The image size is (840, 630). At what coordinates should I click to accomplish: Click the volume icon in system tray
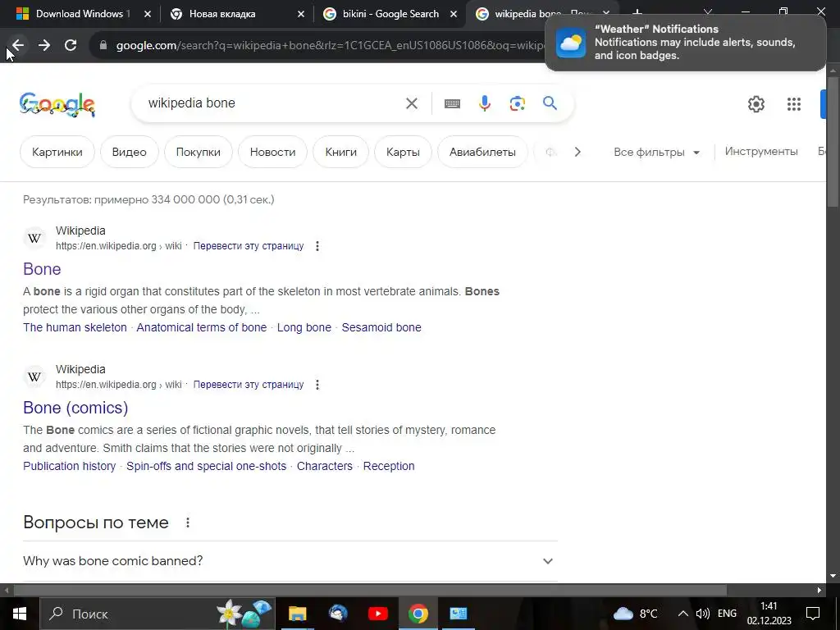(x=702, y=614)
